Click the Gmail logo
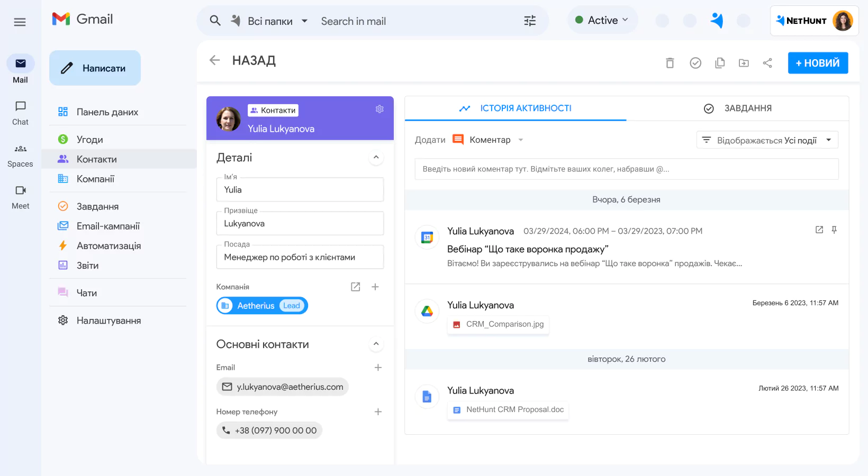This screenshot has width=868, height=476. (x=83, y=19)
